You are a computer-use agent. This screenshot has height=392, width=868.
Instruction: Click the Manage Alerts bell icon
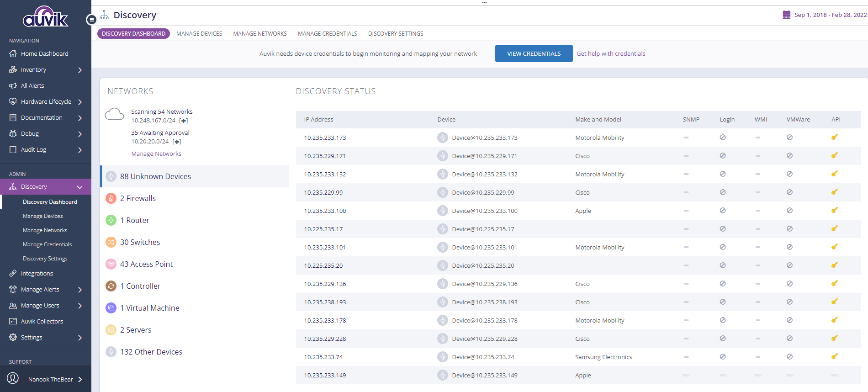pos(13,289)
